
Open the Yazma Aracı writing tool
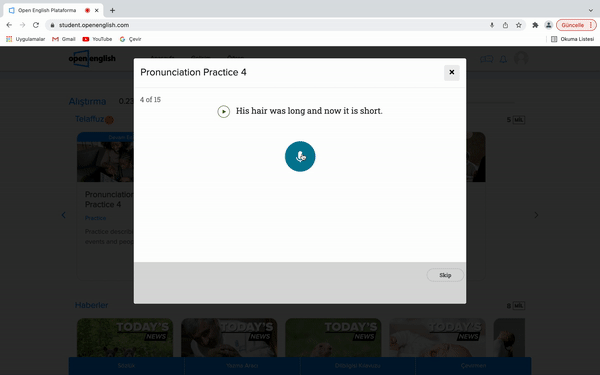tap(242, 366)
